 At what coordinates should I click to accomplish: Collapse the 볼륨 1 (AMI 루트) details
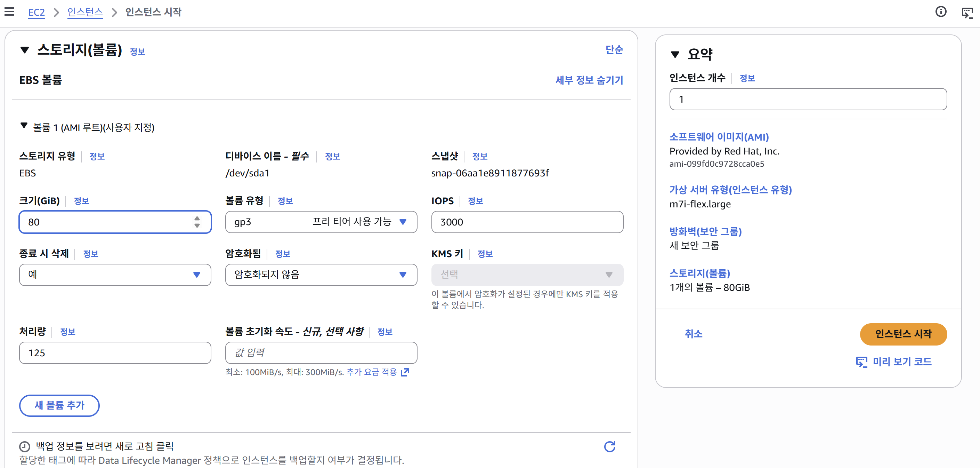coord(24,126)
